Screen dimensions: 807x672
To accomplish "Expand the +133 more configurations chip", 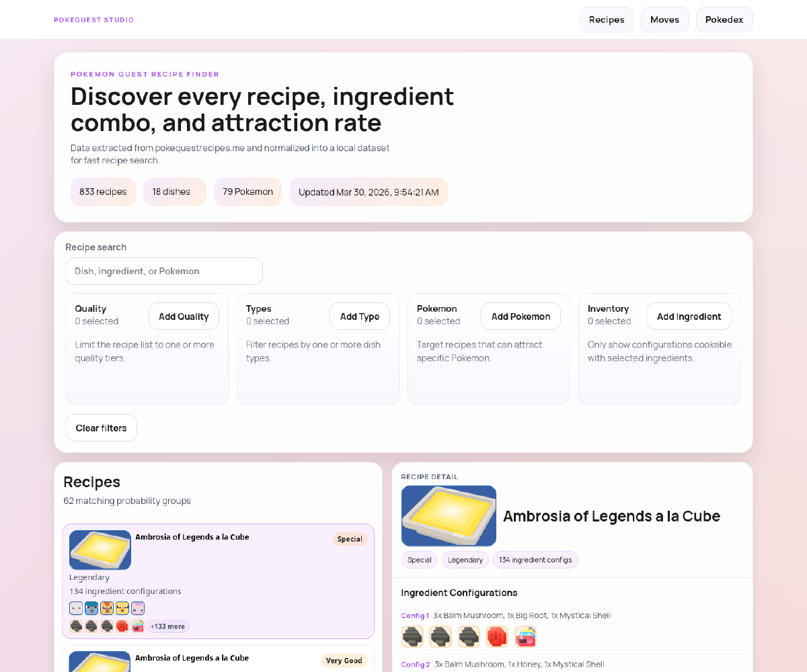I will pos(167,626).
